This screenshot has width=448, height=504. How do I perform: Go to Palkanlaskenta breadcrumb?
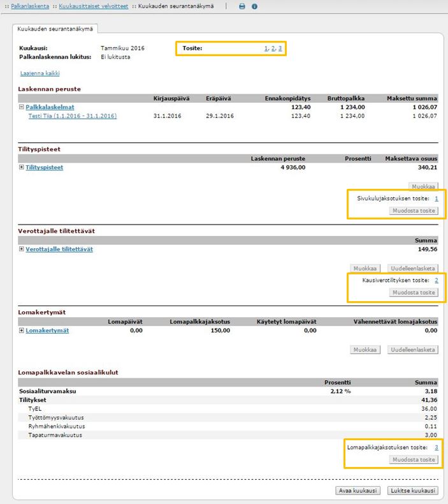(x=30, y=6)
